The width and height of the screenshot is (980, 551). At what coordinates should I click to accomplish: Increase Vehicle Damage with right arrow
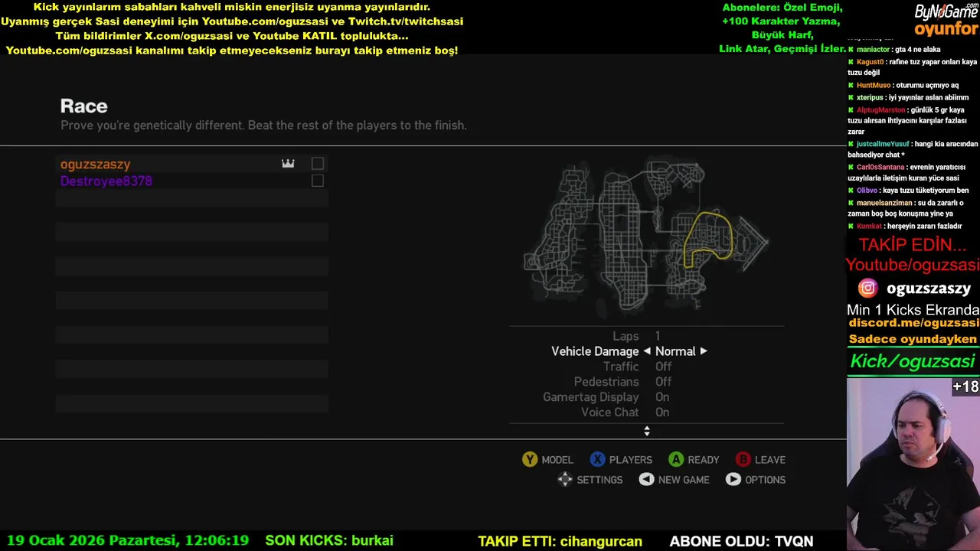click(704, 351)
